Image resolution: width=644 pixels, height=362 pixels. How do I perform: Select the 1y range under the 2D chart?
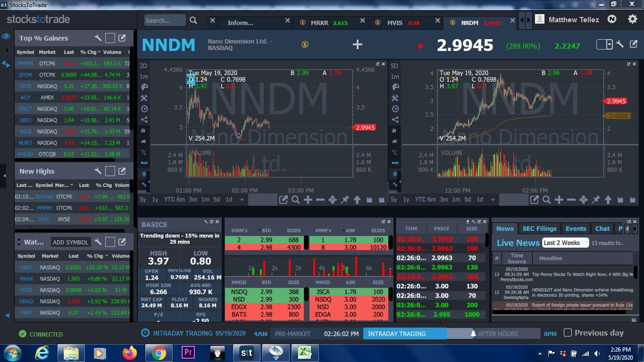[155, 200]
